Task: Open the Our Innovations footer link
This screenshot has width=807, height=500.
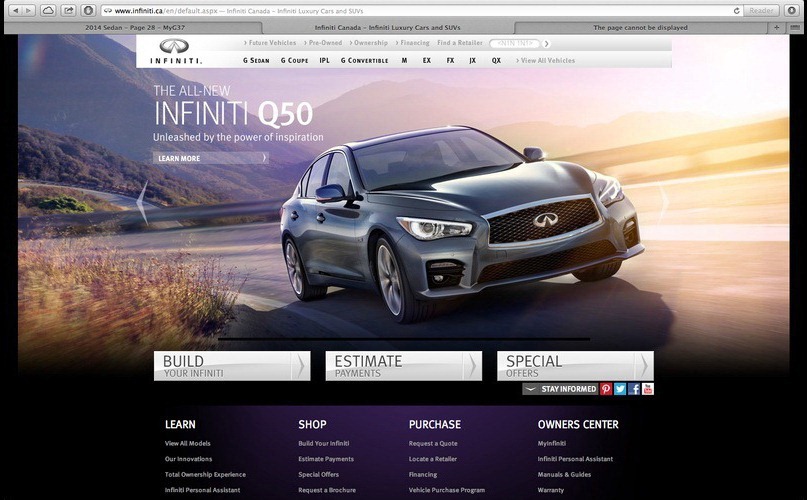Action: pos(188,459)
